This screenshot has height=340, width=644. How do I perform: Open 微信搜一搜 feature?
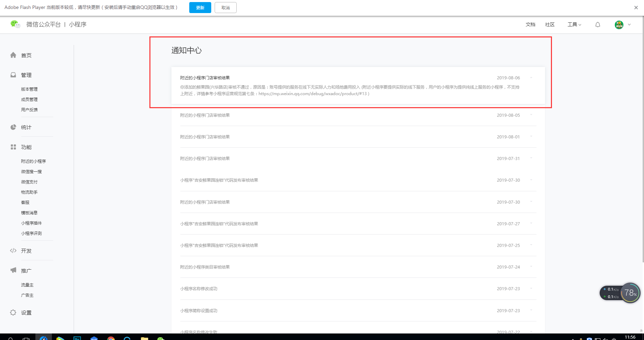click(x=31, y=172)
